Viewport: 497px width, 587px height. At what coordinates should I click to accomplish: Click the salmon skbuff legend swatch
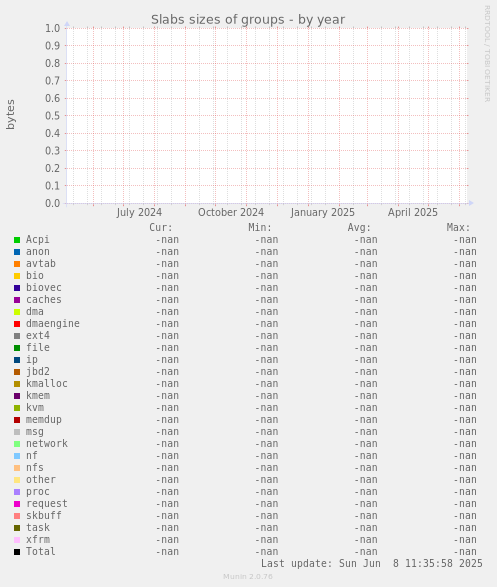(17, 515)
